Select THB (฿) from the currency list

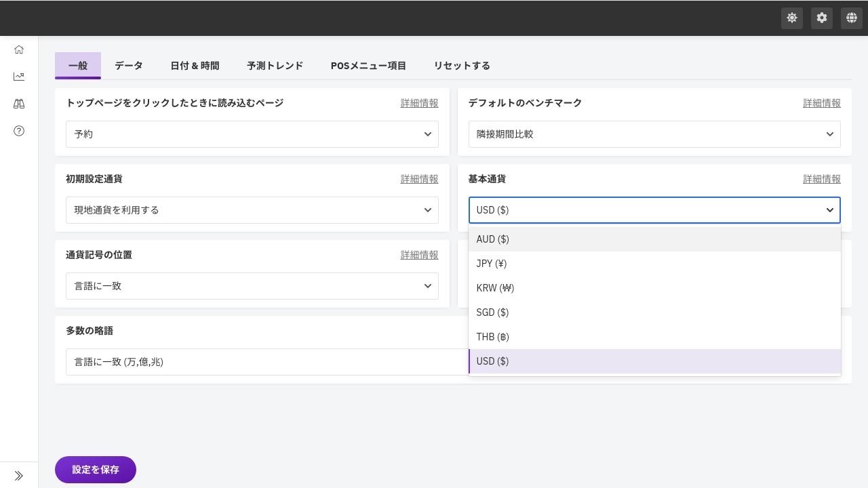pyautogui.click(x=654, y=337)
